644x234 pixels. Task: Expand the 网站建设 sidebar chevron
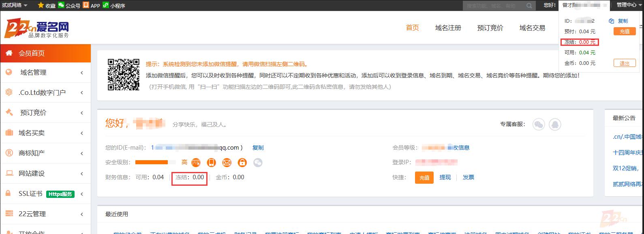[82, 174]
